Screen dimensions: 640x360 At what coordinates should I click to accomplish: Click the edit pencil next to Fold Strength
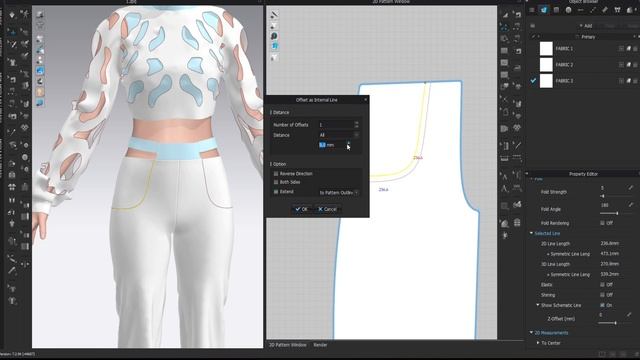pyautogui.click(x=631, y=188)
